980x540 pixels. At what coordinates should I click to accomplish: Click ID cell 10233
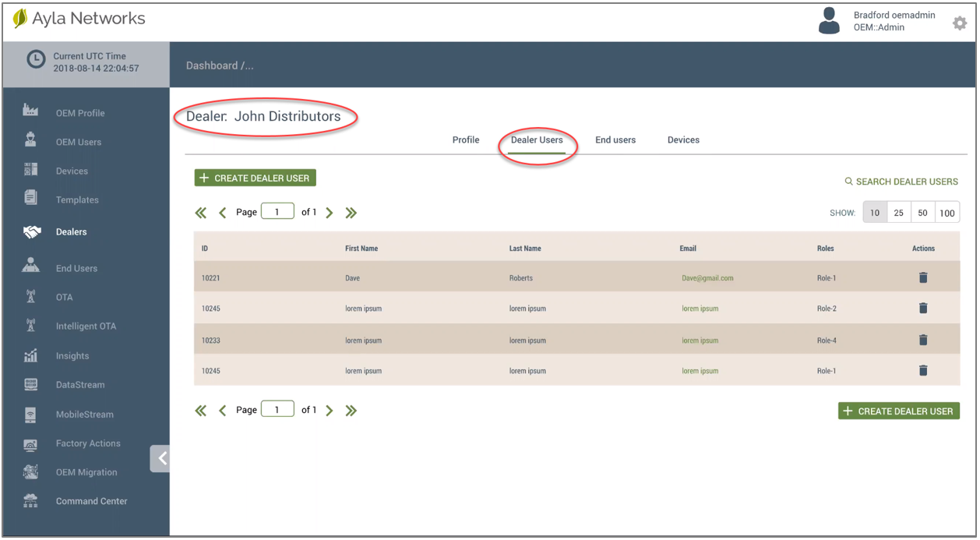(211, 341)
